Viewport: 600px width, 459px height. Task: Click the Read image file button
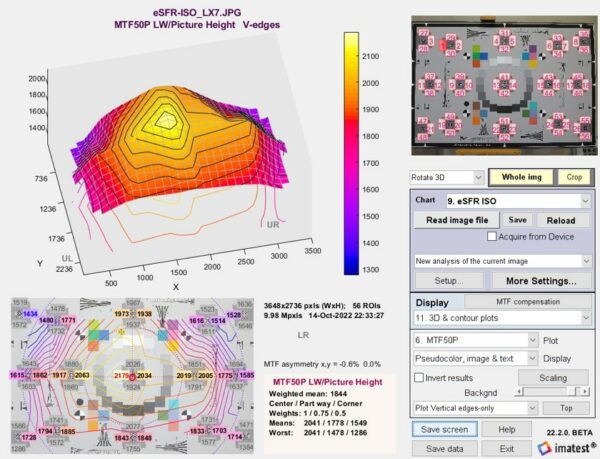point(457,220)
